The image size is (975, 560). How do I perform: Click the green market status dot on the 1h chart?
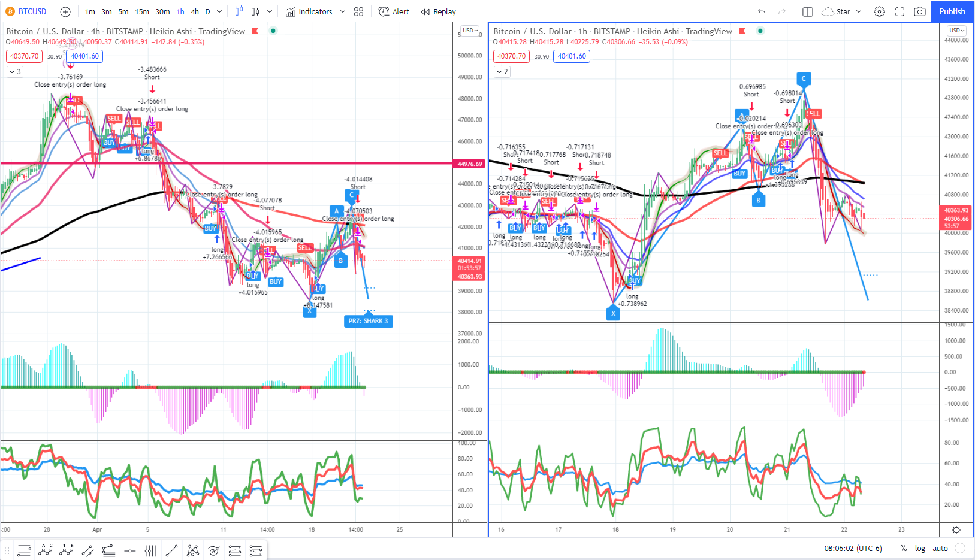(760, 31)
